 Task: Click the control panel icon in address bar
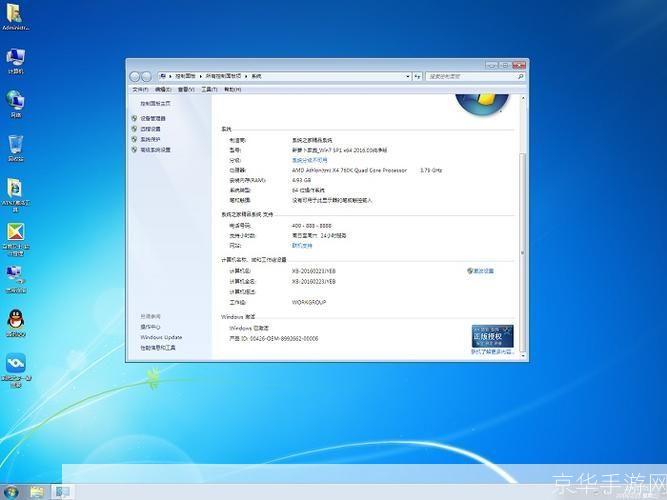[163, 76]
